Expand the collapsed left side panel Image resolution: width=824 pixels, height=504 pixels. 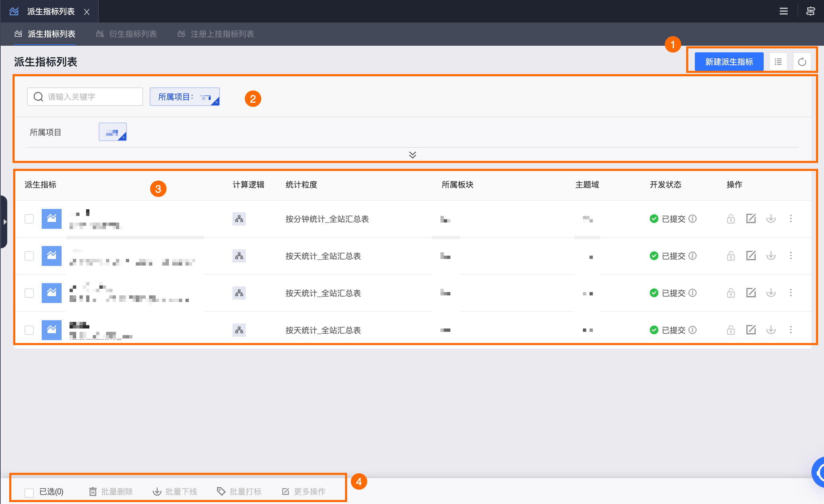pos(4,222)
